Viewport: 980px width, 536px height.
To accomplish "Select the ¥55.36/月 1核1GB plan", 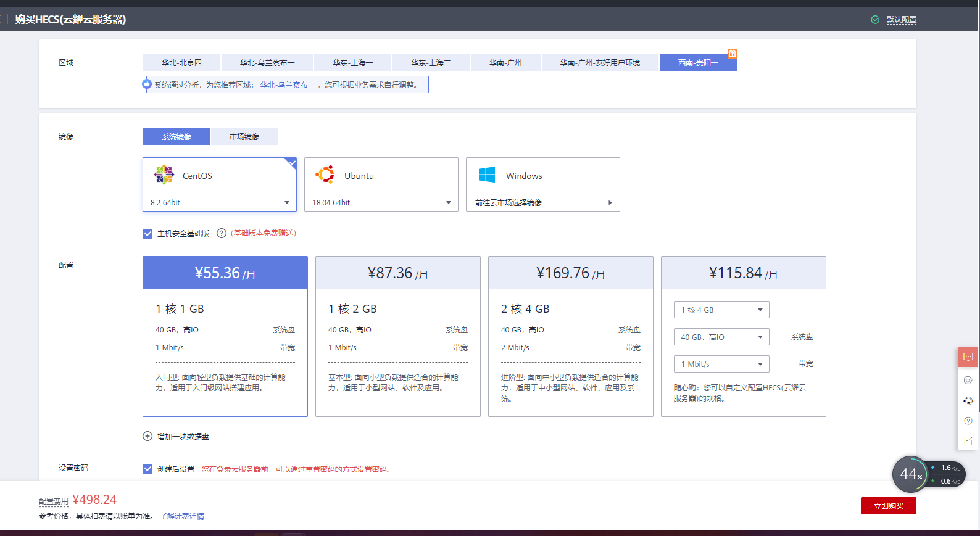I will 225,336.
